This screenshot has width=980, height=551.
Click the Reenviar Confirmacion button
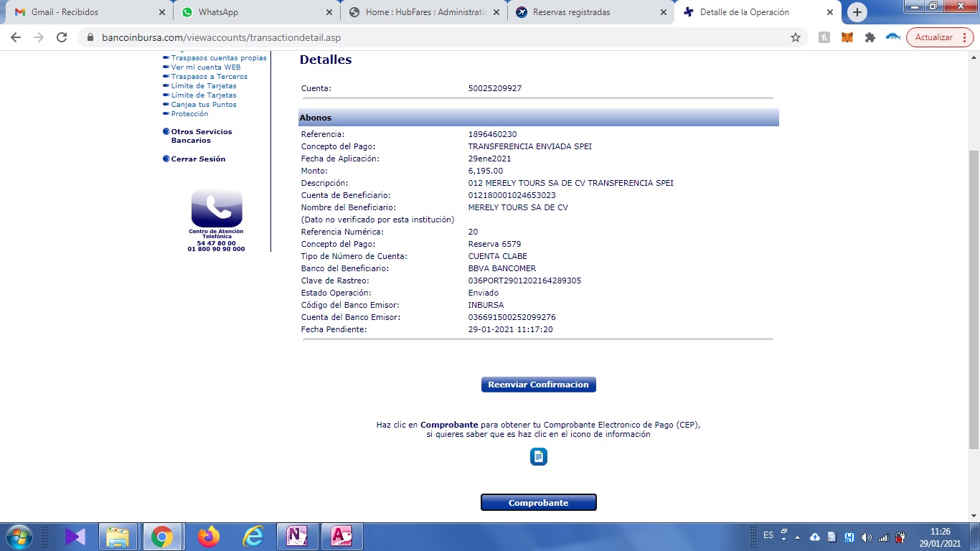[538, 385]
